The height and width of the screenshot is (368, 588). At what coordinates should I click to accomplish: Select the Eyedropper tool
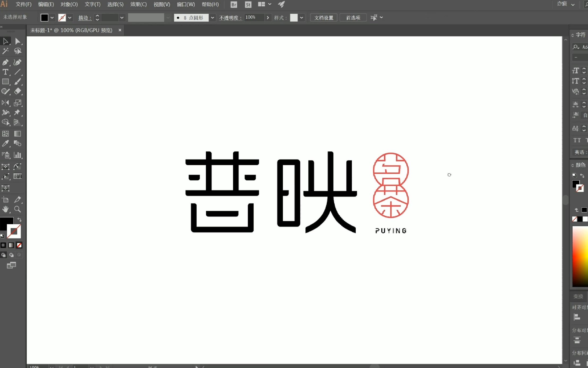[5, 144]
